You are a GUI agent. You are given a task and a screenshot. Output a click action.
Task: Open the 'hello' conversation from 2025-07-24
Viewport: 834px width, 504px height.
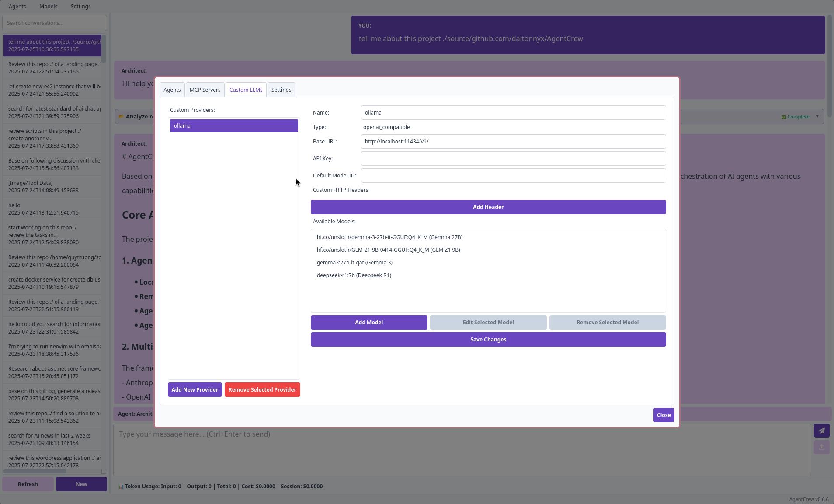click(52, 209)
